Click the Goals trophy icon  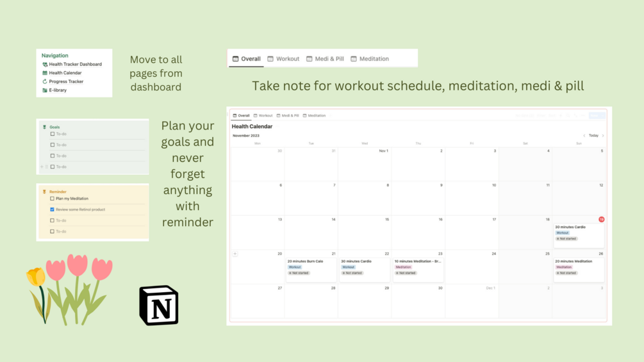[x=44, y=127]
